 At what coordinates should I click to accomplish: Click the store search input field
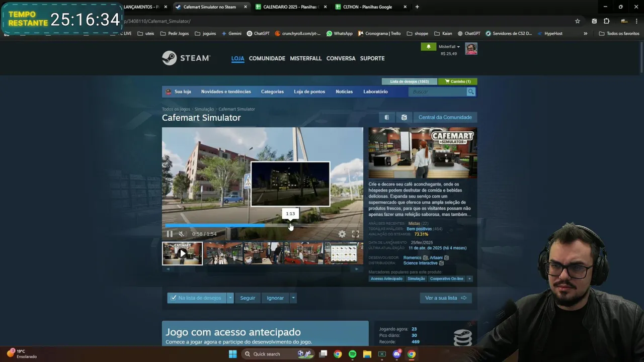click(438, 92)
